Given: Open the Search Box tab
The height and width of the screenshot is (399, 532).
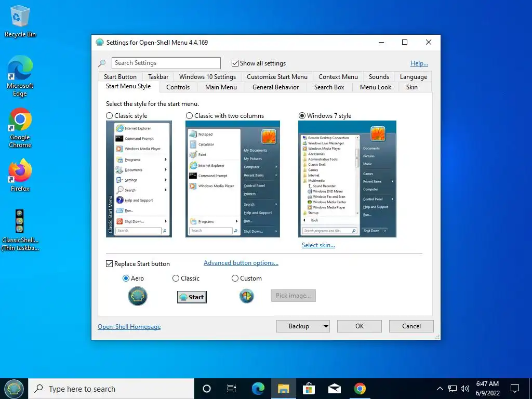Looking at the screenshot, I should (x=329, y=87).
